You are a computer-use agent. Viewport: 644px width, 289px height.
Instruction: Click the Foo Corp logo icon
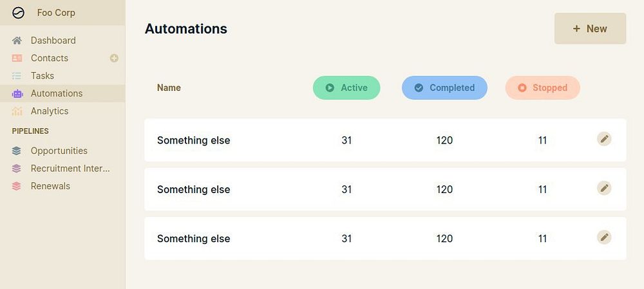click(x=18, y=13)
